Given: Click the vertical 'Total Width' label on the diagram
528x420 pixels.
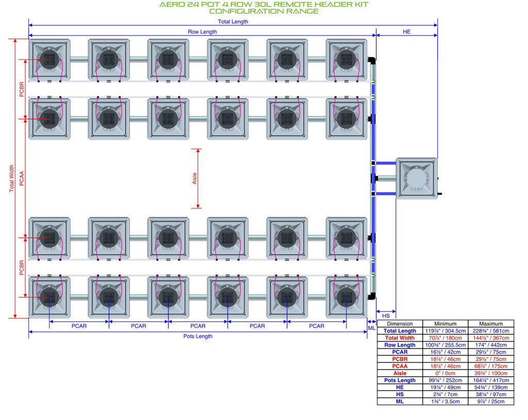Looking at the screenshot, I should click(x=11, y=179).
